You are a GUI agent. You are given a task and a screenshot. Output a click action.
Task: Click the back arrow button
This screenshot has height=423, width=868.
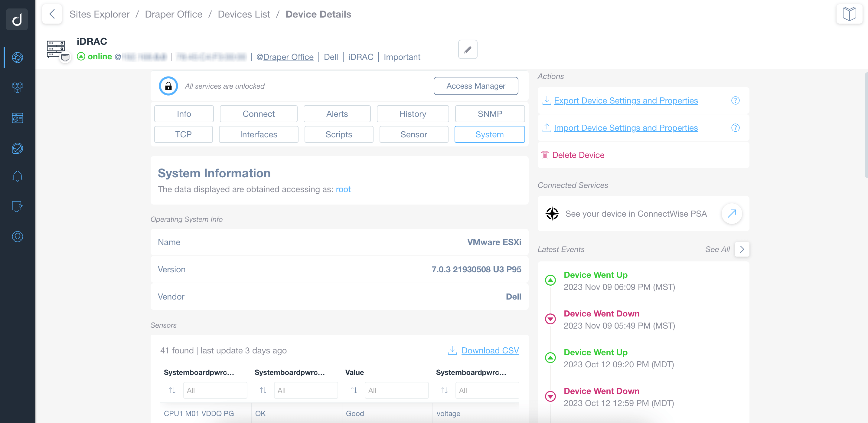(x=52, y=14)
